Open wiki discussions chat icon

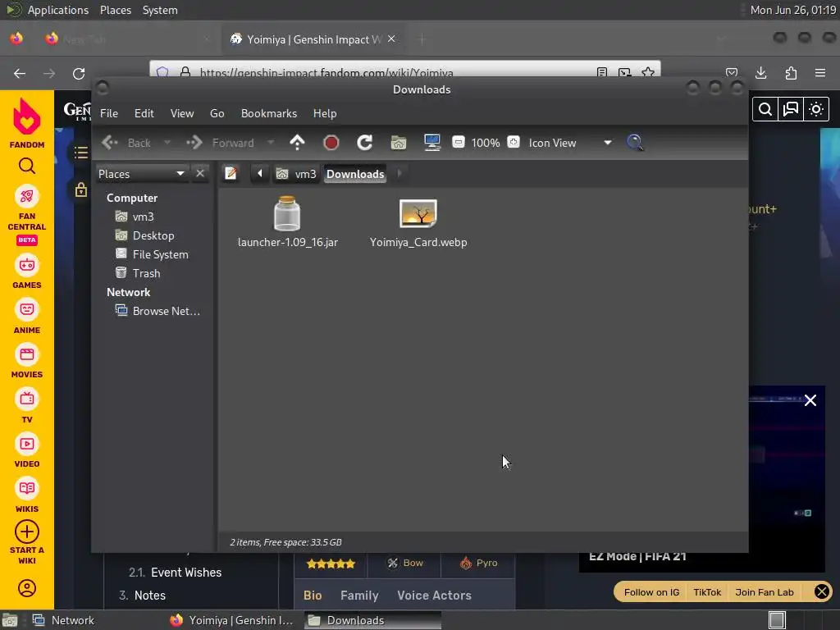791,109
